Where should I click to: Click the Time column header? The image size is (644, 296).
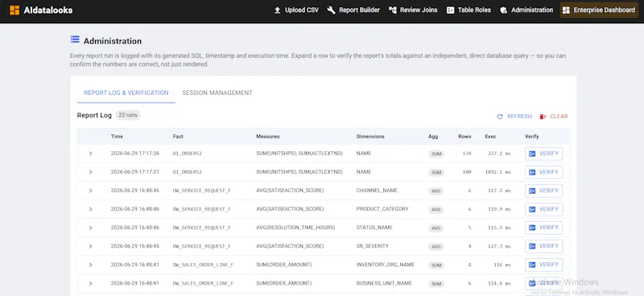[117, 136]
